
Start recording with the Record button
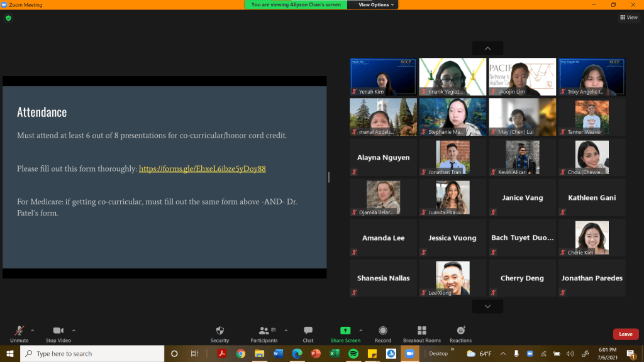pos(383,331)
